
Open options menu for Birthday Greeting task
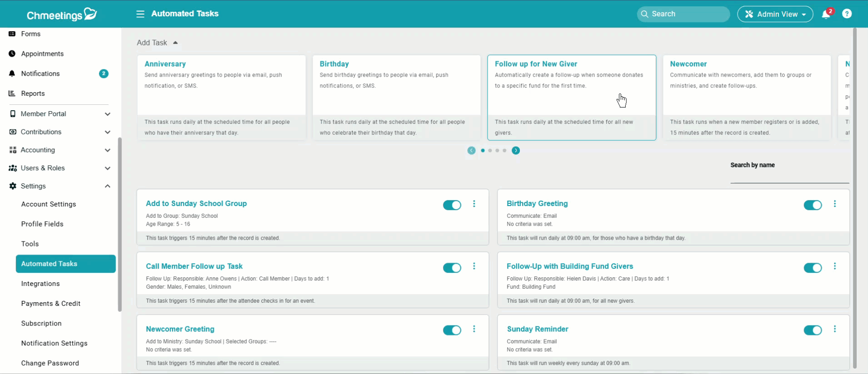tap(834, 204)
